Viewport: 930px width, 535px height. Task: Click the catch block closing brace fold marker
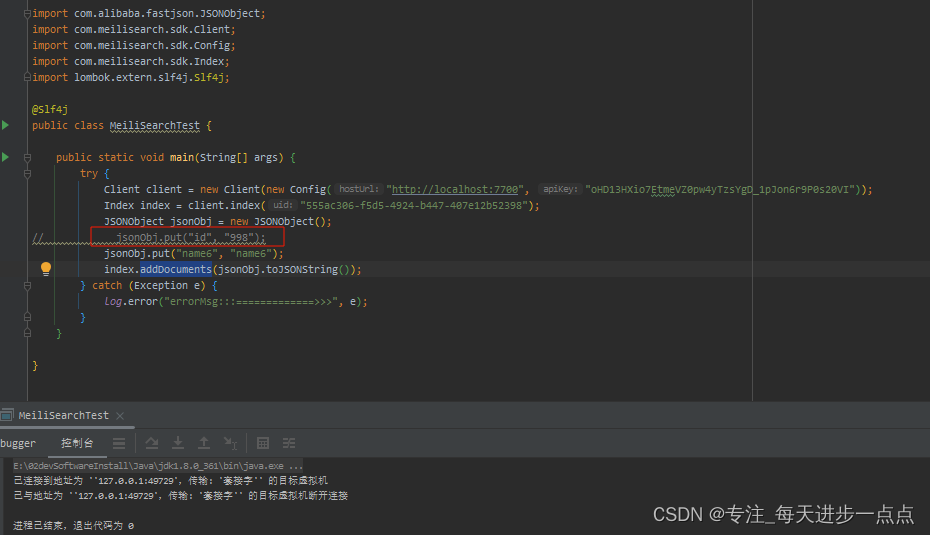pyautogui.click(x=27, y=317)
